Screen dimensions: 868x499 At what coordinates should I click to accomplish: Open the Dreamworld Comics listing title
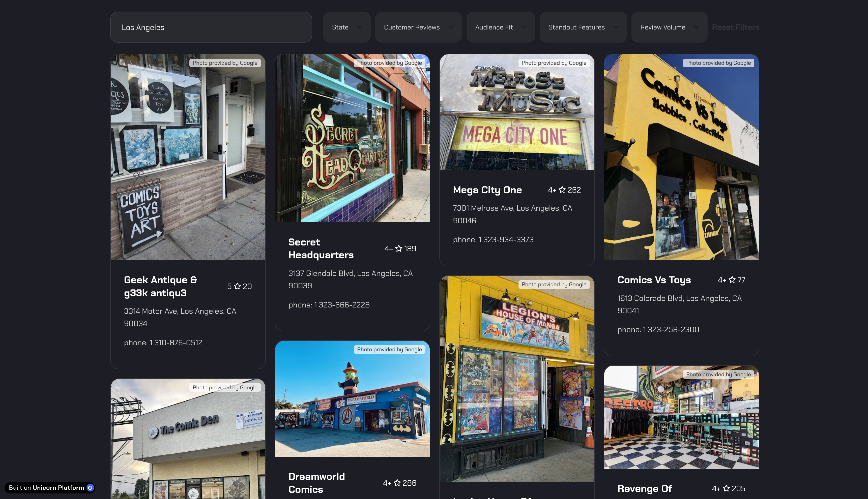pyautogui.click(x=316, y=483)
